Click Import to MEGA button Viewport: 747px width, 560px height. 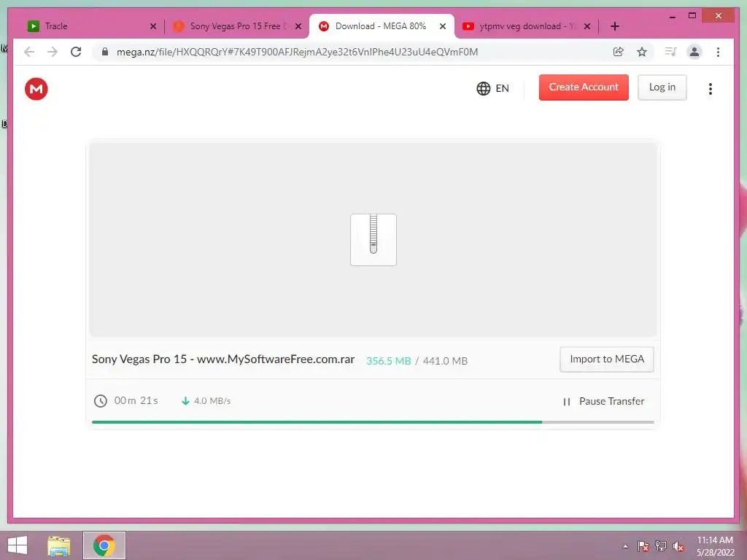click(x=606, y=359)
